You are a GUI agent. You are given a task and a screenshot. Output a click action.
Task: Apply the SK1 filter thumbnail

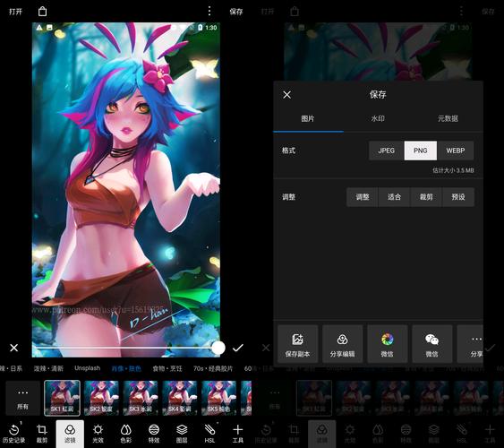coord(62,398)
